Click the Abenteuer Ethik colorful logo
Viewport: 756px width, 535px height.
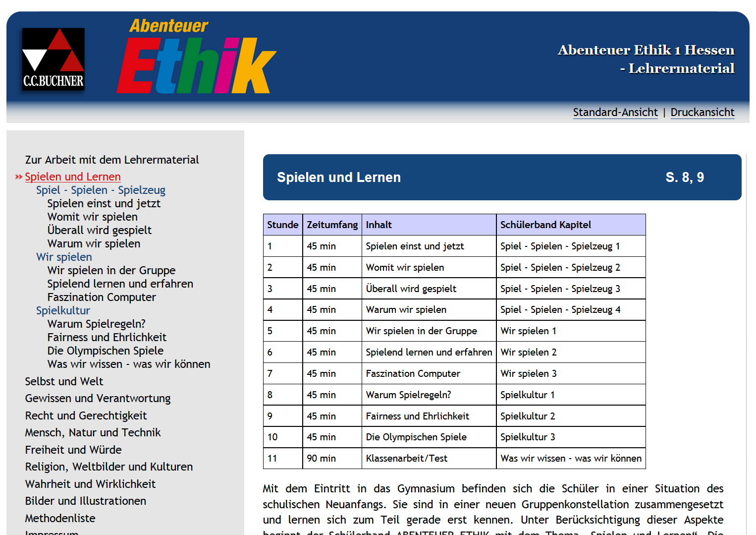(x=196, y=57)
